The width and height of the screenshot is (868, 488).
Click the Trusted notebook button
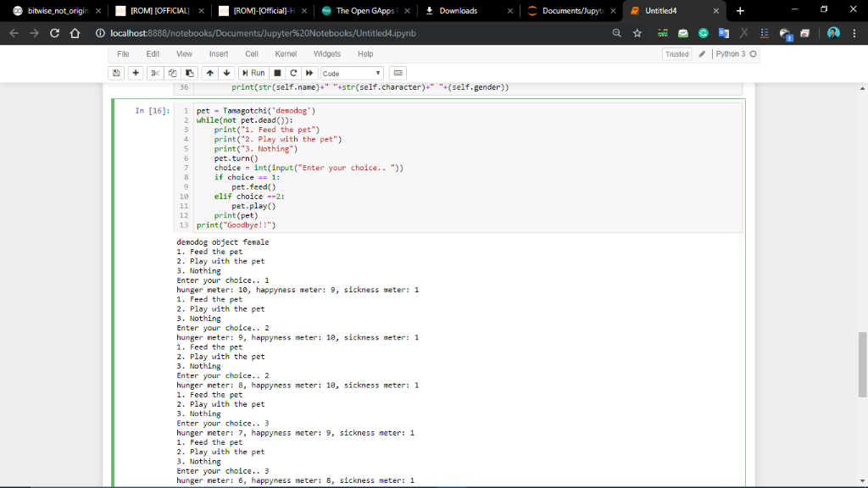677,54
